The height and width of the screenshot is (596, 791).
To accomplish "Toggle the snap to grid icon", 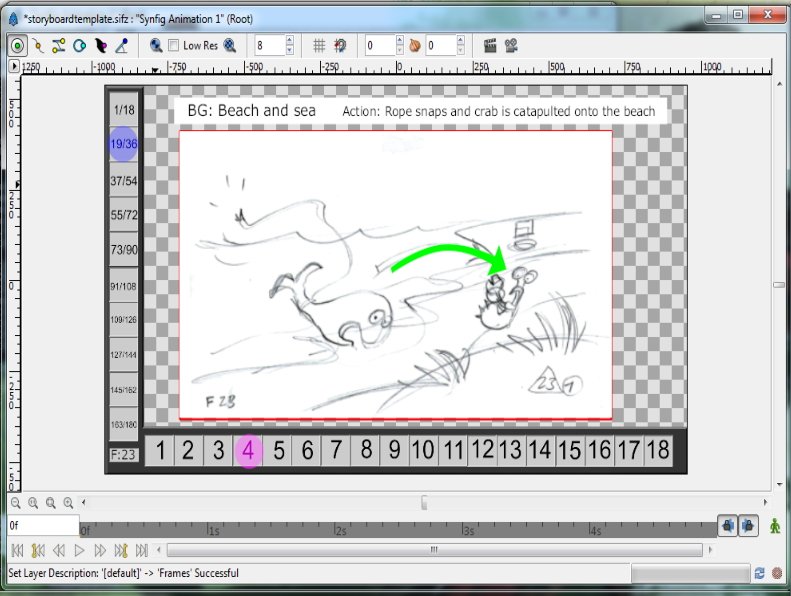I will (x=340, y=45).
